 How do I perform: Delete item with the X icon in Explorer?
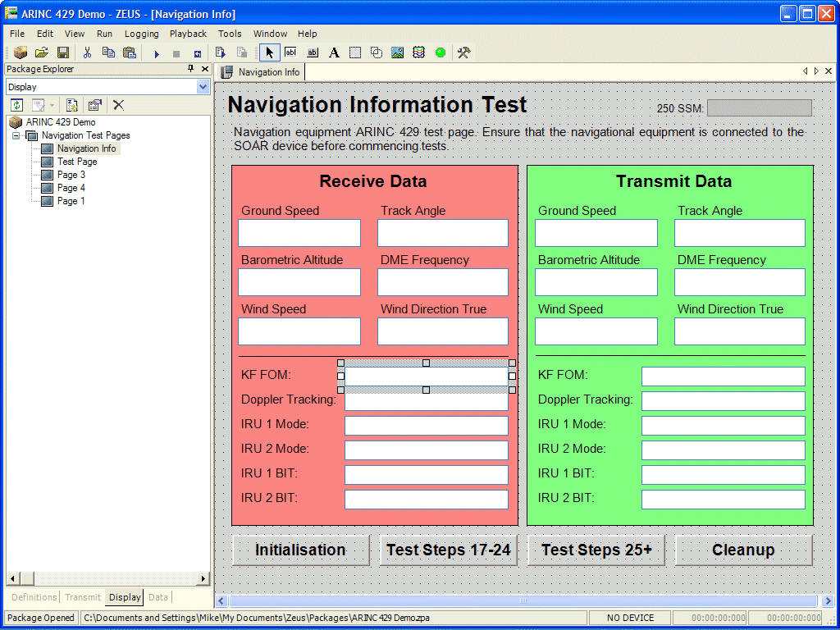(x=118, y=105)
